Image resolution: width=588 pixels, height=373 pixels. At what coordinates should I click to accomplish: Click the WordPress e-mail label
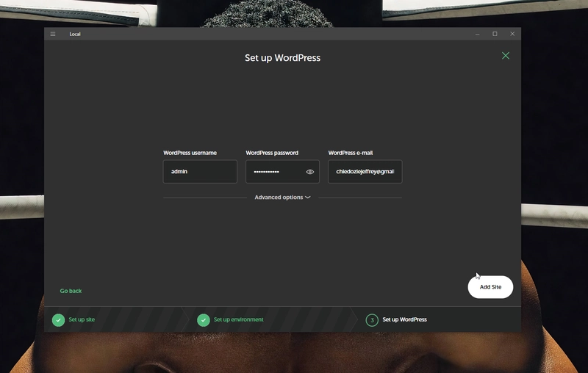(351, 153)
